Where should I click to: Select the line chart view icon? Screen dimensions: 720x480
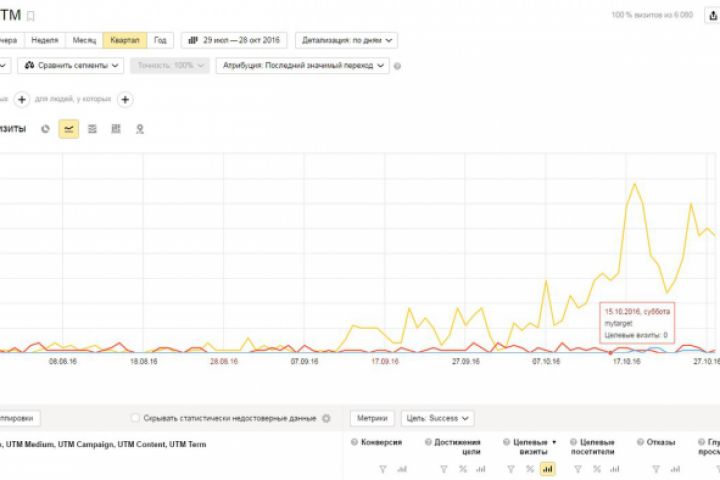[69, 129]
